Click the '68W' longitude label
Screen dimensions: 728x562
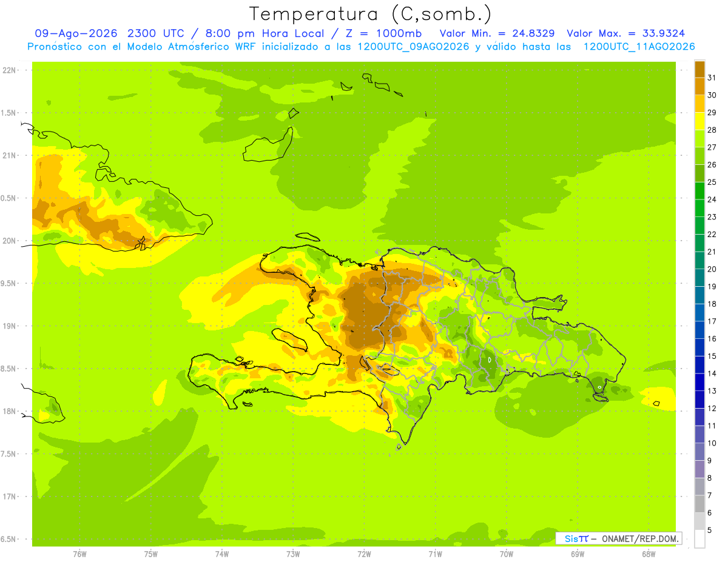tap(649, 554)
